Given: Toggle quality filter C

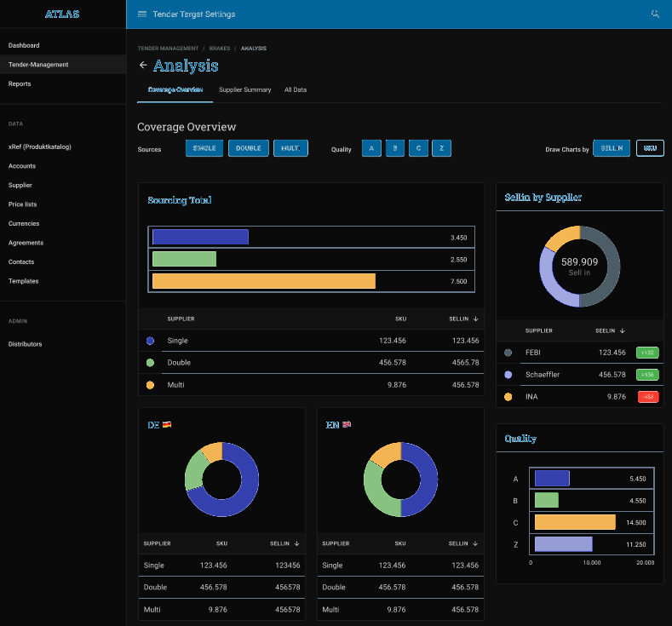Looking at the screenshot, I should [x=418, y=148].
